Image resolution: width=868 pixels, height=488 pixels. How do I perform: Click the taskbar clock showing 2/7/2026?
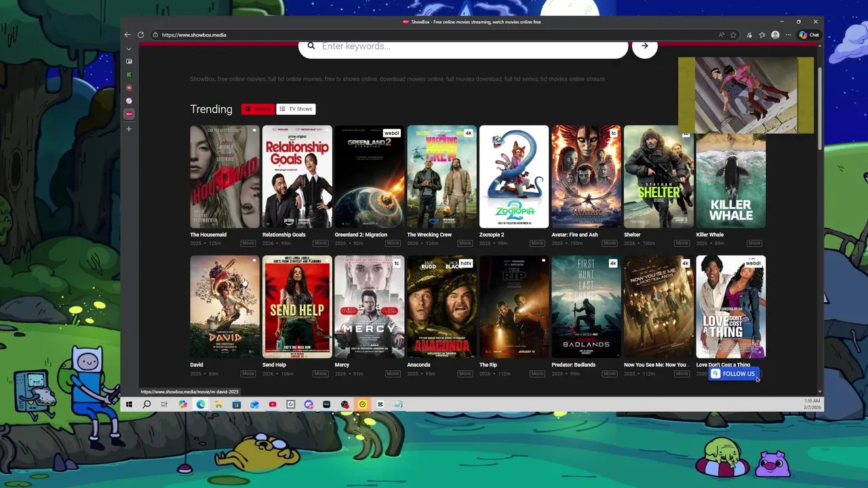pos(812,405)
